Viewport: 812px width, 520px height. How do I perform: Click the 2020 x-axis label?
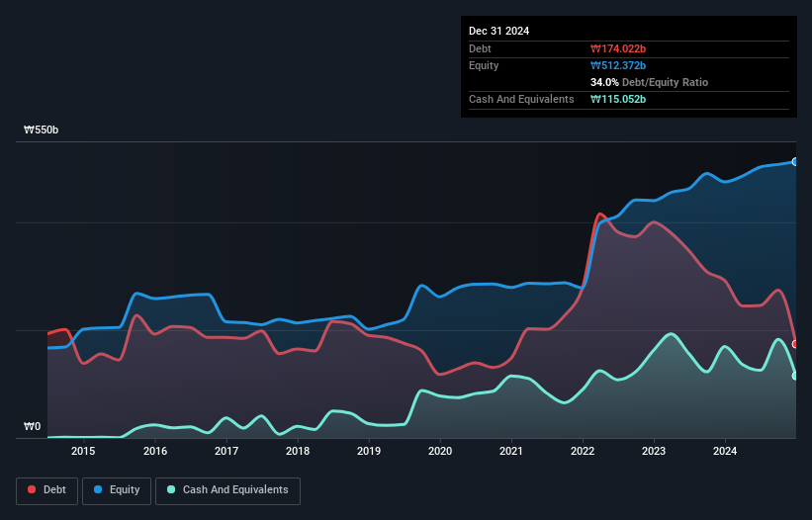(440, 451)
